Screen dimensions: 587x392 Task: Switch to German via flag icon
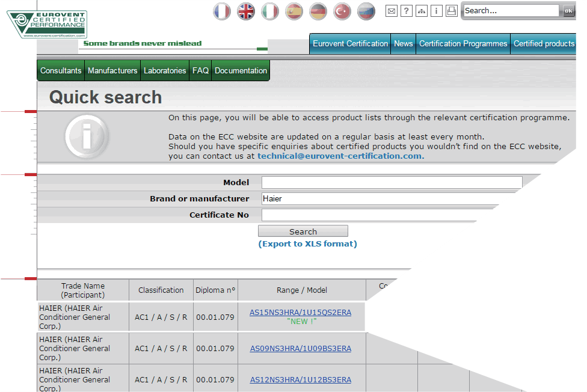click(318, 11)
